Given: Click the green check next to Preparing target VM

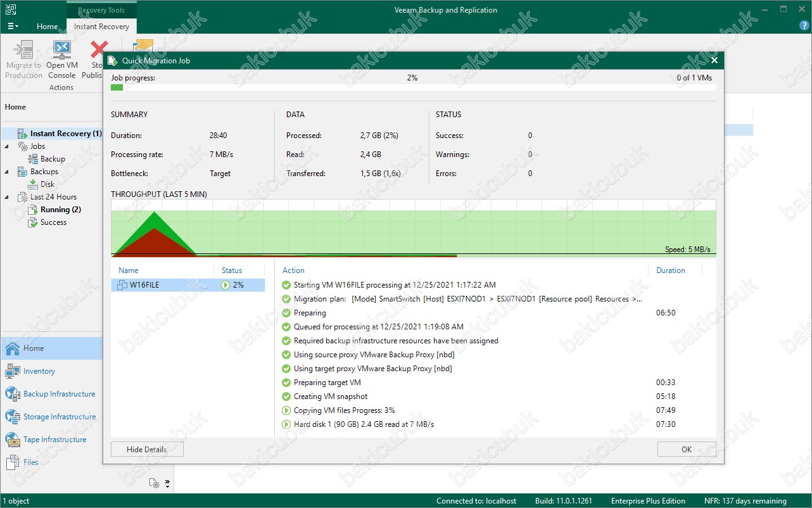Looking at the screenshot, I should coord(286,383).
